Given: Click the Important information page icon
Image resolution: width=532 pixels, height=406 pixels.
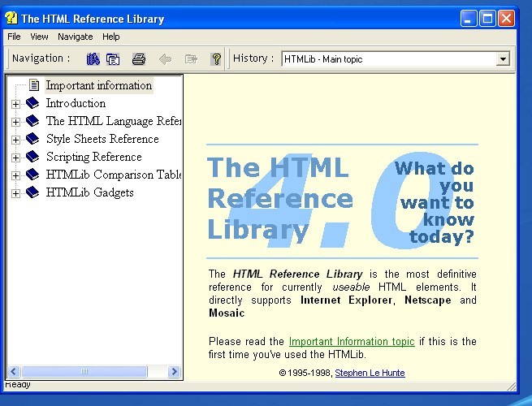Looking at the screenshot, I should [x=34, y=84].
